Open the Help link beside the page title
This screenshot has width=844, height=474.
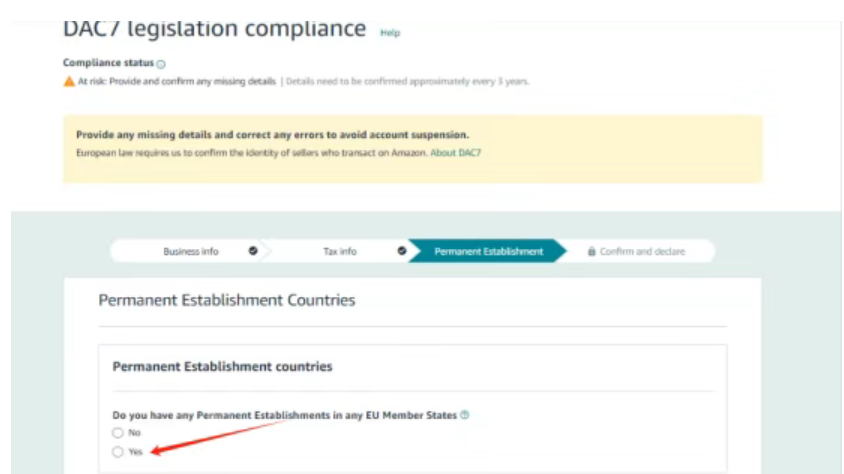pos(390,33)
